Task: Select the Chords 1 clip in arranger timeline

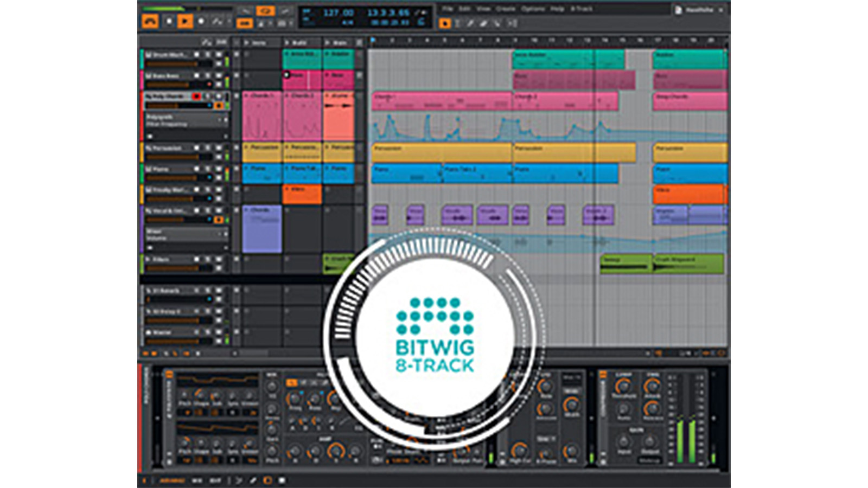Action: point(442,101)
